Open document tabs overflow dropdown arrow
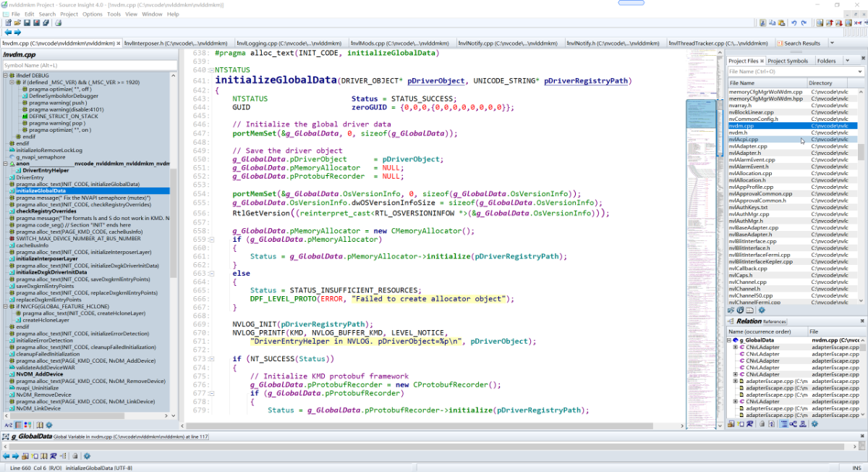868x472 pixels. click(832, 43)
